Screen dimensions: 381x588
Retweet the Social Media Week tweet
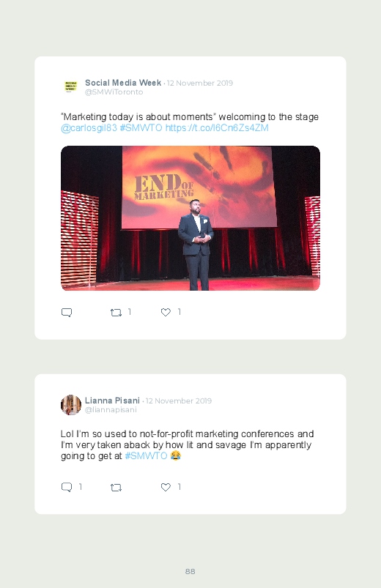pyautogui.click(x=116, y=313)
